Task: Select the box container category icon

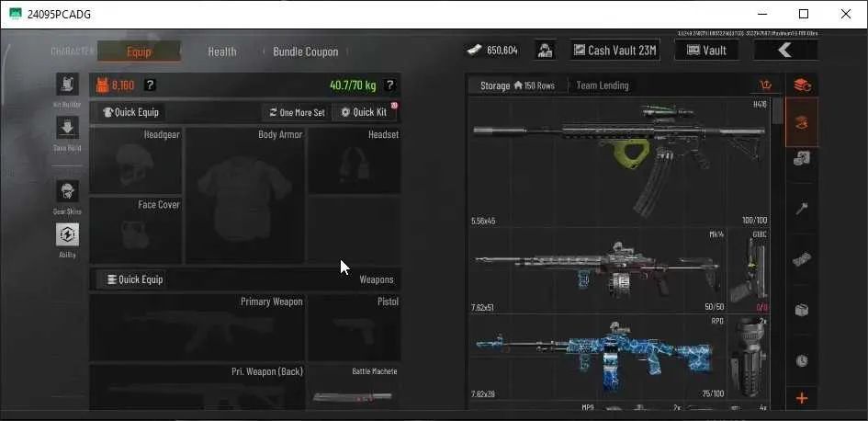Action: coord(802,310)
